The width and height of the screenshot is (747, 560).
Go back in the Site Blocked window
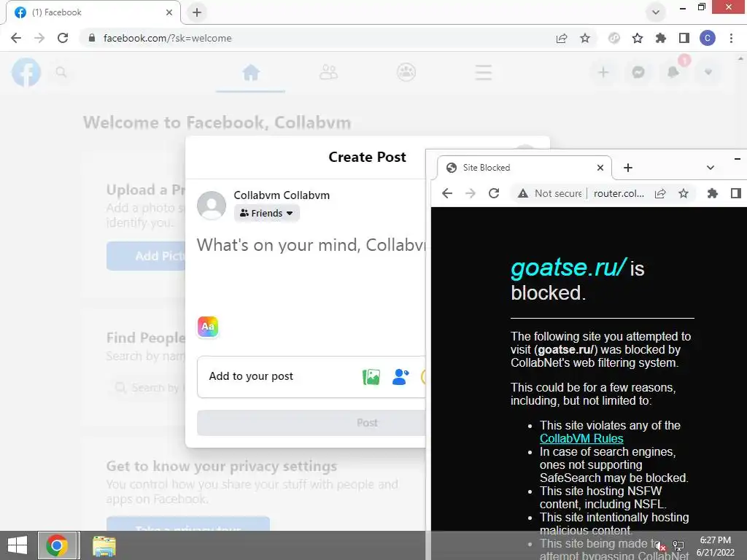[447, 193]
